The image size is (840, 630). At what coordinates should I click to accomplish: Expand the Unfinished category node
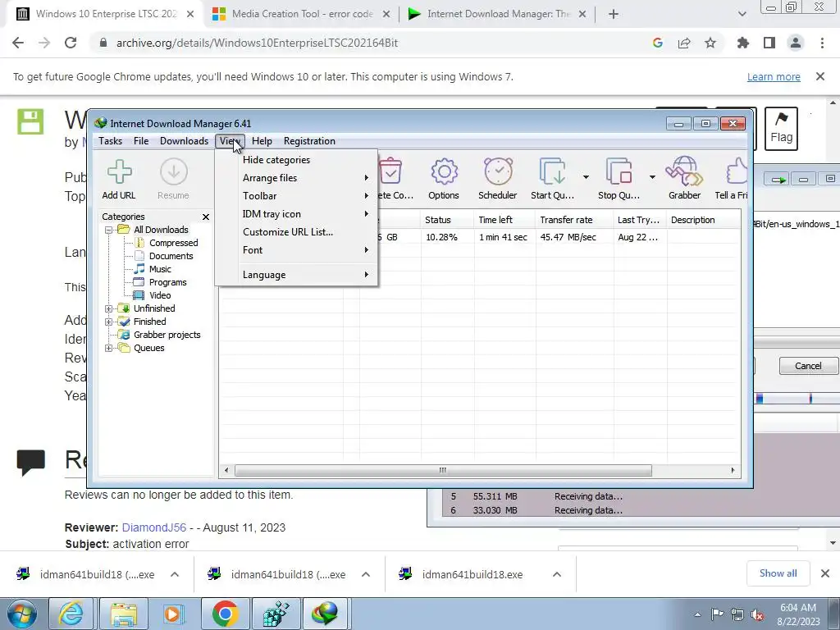coord(109,308)
